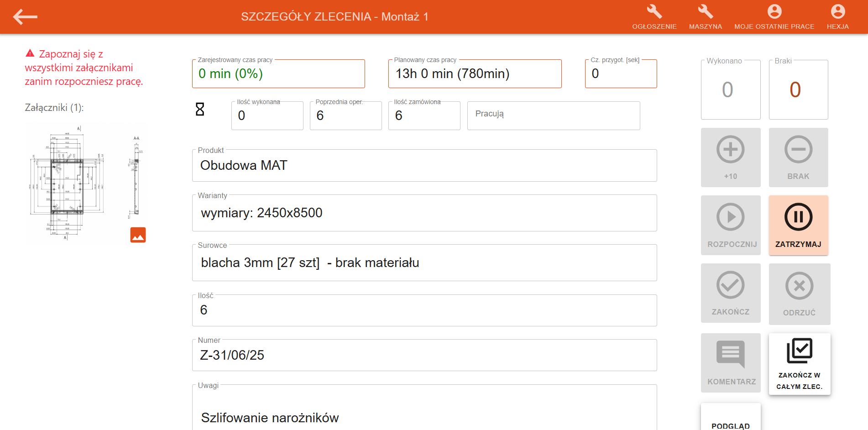Click Zakończ w całym zlec. button
This screenshot has width=868, height=430.
[x=799, y=364]
